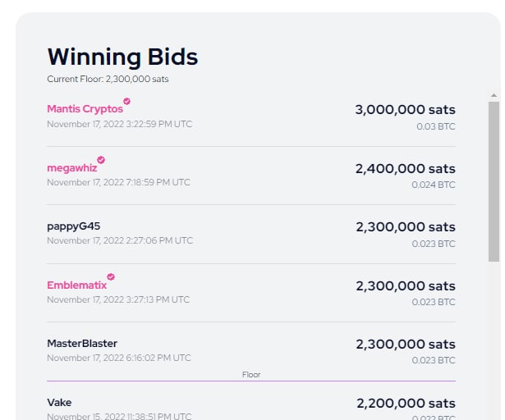
Task: Click verified badge next to megawhiz
Action: coord(101,160)
